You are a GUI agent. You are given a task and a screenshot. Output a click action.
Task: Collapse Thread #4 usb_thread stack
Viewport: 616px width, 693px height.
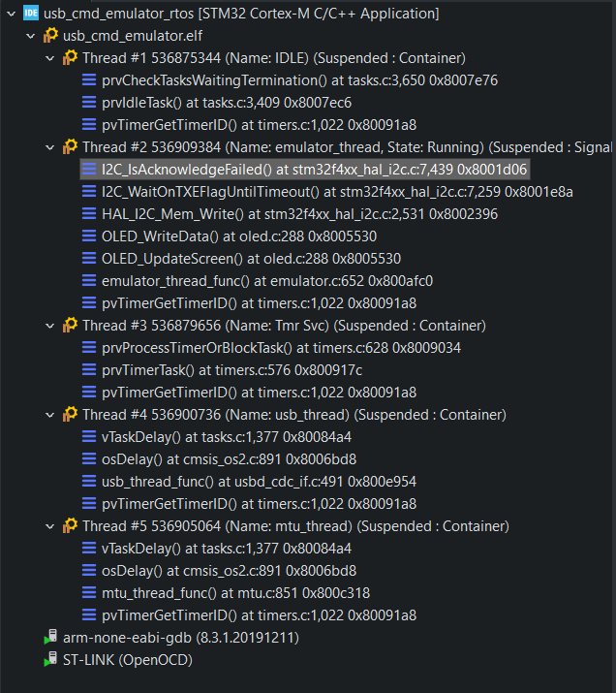click(50, 415)
